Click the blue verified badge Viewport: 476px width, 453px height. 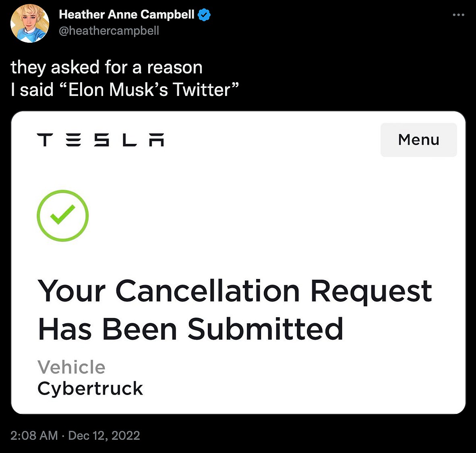tap(205, 15)
